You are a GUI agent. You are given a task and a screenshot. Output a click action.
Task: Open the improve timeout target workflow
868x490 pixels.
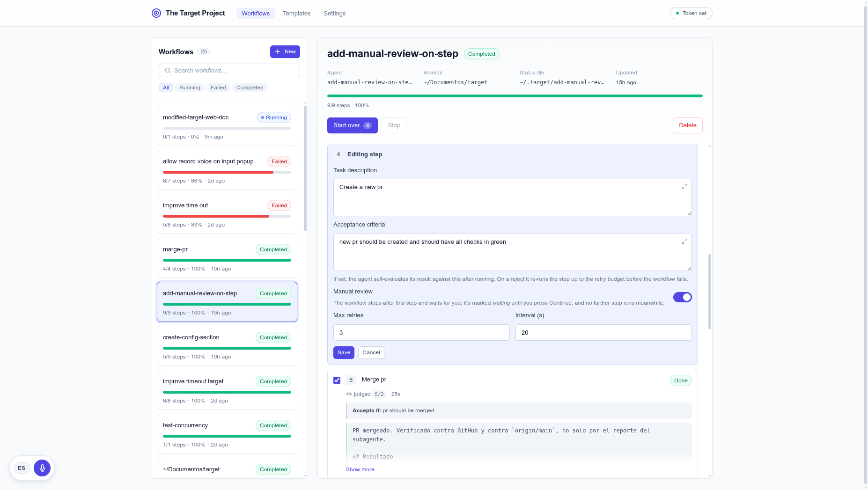[227, 390]
